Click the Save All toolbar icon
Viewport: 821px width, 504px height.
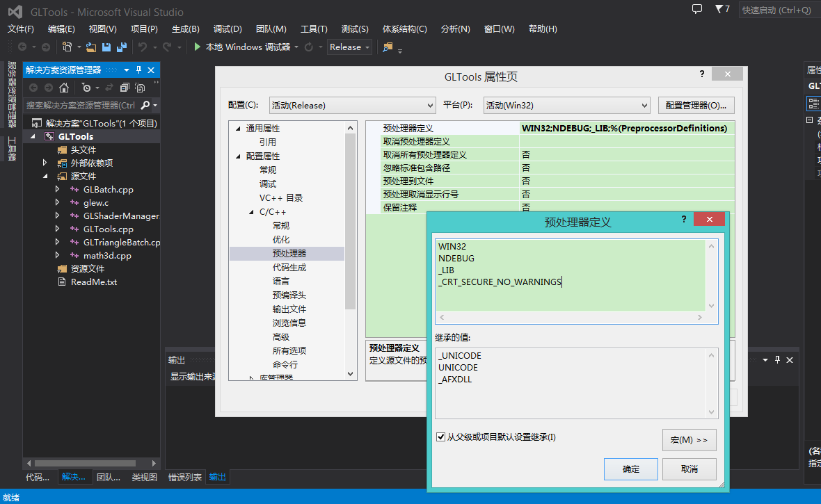pos(121,47)
